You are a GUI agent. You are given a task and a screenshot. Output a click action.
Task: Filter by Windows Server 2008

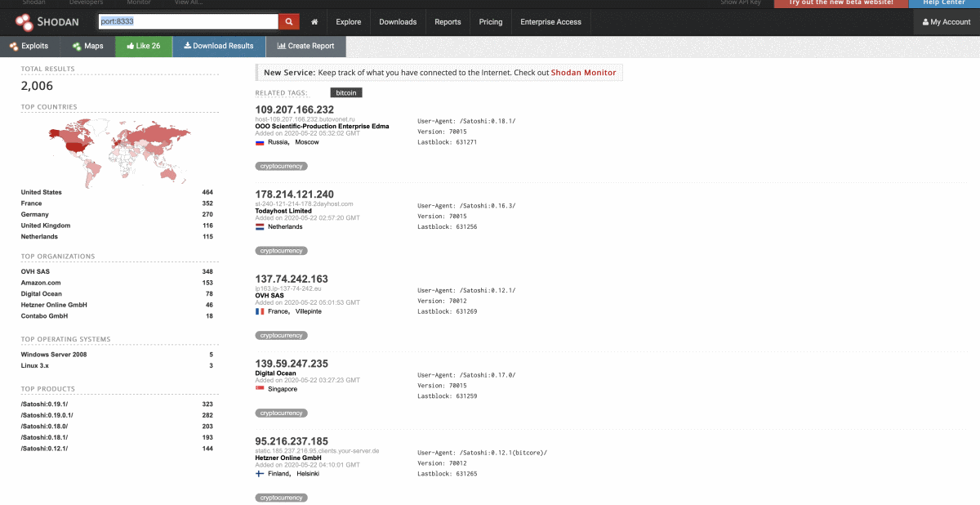(54, 355)
